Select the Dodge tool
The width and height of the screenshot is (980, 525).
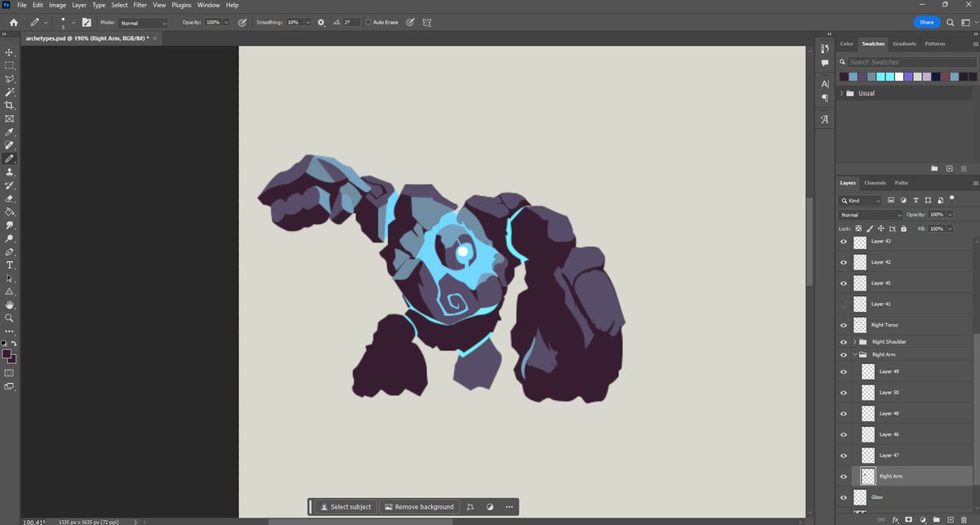[10, 238]
